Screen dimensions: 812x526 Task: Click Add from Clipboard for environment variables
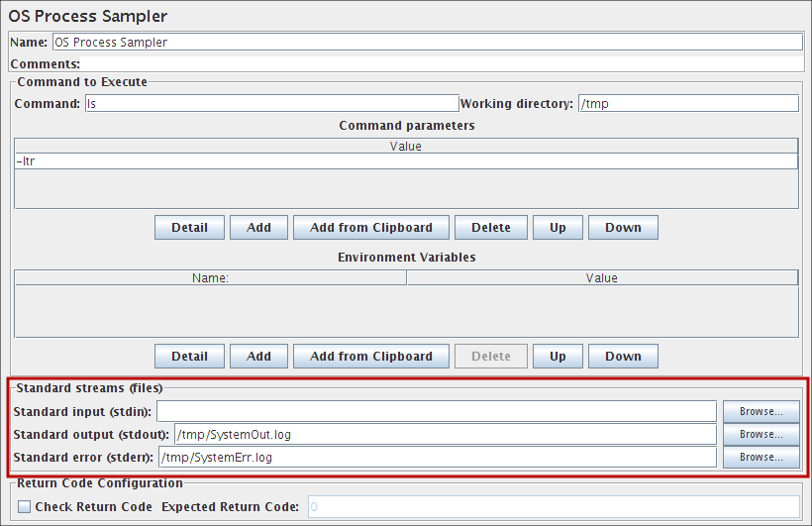(371, 357)
